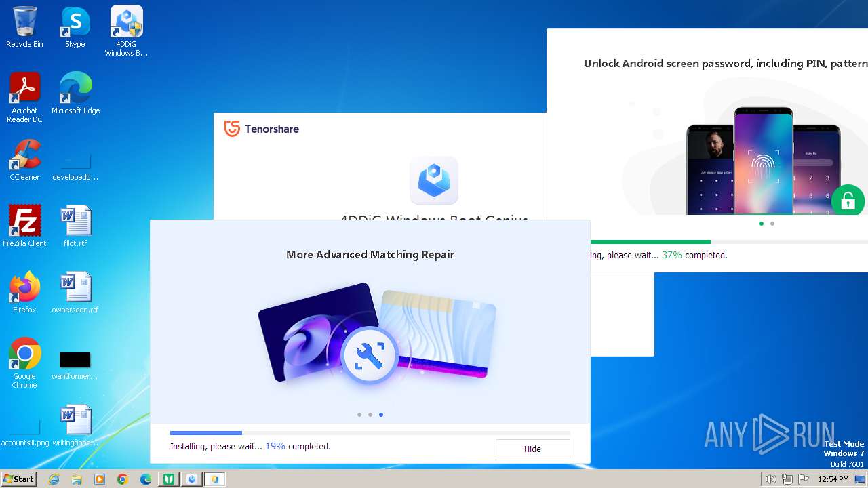Image resolution: width=868 pixels, height=488 pixels.
Task: Select third slide dot in 4DDiG installer
Action: pos(381,415)
